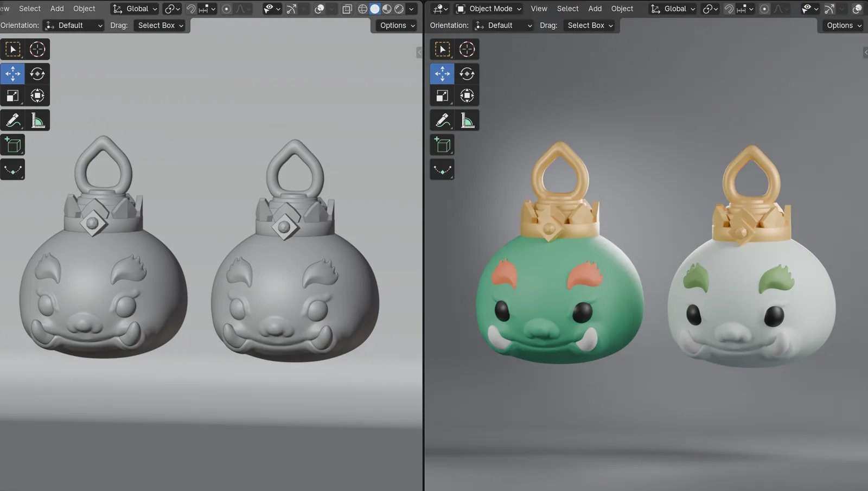868x491 pixels.
Task: Select the Measure tool in right viewport
Action: pos(467,120)
